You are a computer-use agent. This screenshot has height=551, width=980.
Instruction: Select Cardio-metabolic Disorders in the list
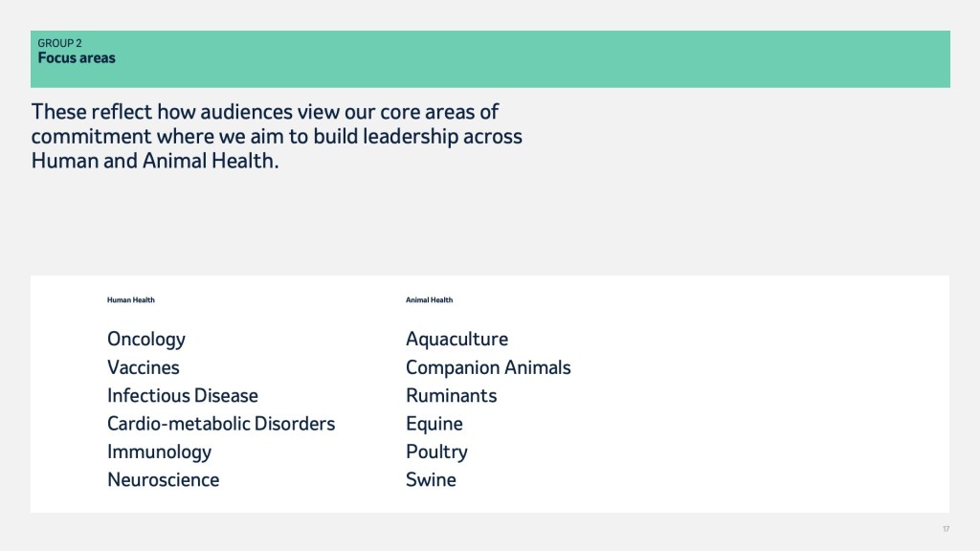click(221, 424)
